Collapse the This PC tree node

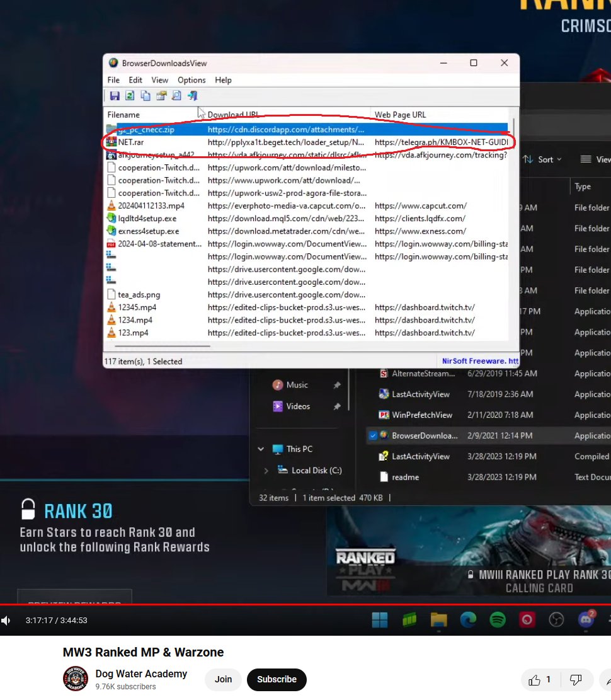(261, 449)
